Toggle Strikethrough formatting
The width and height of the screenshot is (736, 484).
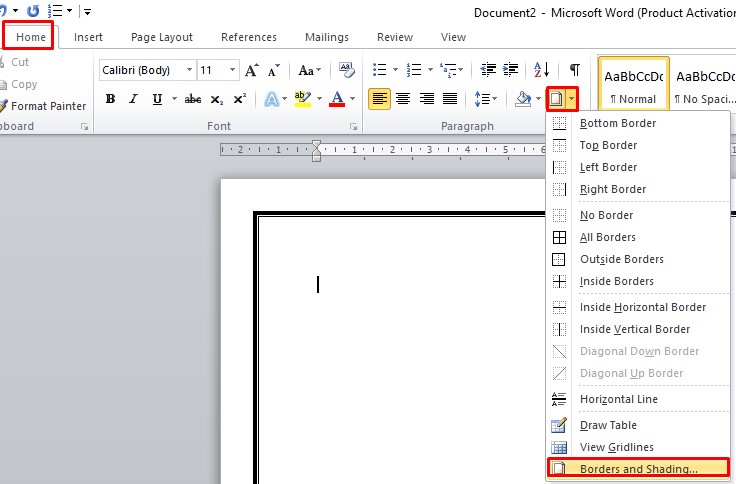(x=192, y=99)
